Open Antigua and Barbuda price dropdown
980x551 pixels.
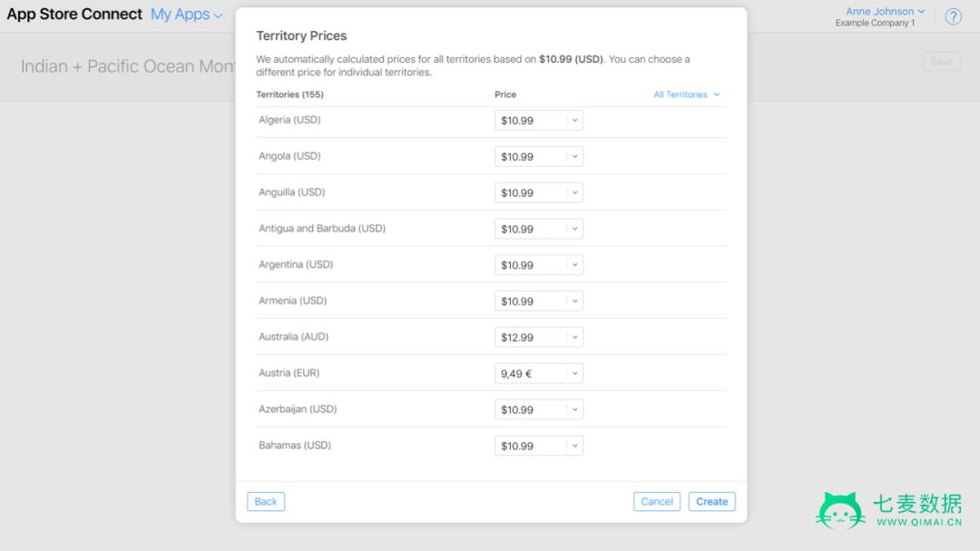click(x=539, y=229)
